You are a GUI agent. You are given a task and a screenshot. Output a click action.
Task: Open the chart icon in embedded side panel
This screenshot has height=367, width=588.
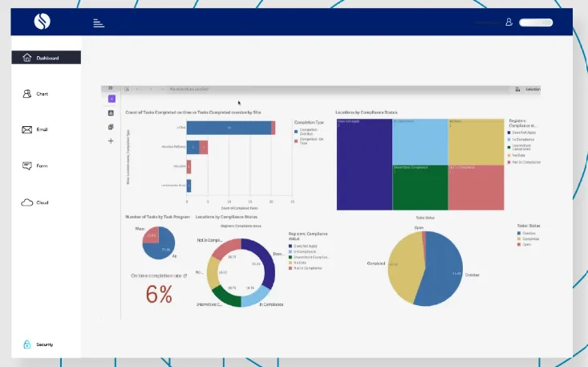(111, 113)
